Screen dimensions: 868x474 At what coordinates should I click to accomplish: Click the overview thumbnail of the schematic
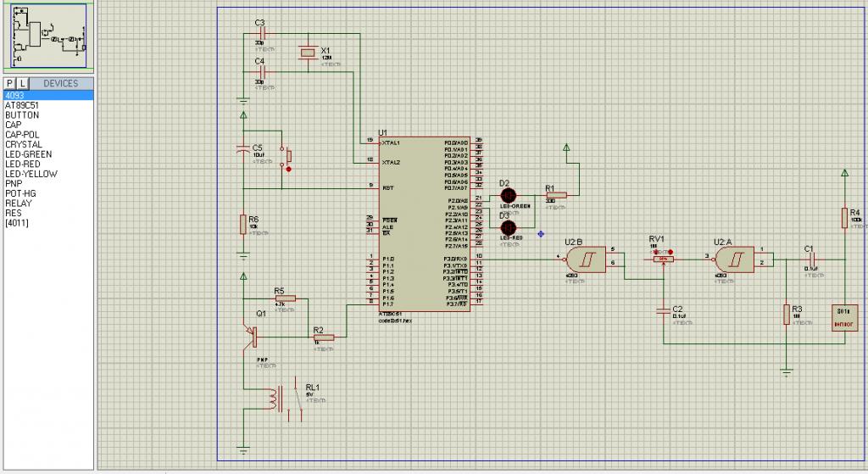[x=48, y=36]
